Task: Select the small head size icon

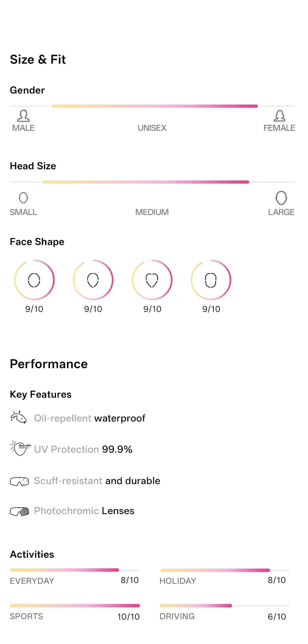Action: pos(23,198)
